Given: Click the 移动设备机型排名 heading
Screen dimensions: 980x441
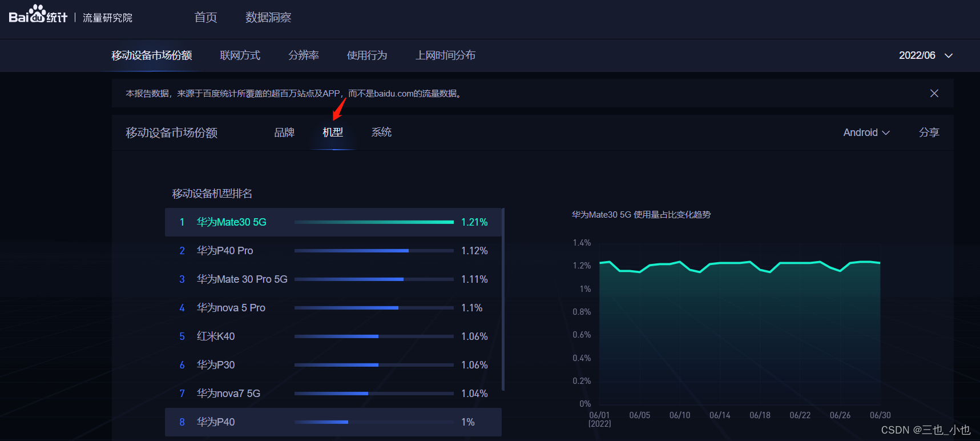Looking at the screenshot, I should pos(212,194).
